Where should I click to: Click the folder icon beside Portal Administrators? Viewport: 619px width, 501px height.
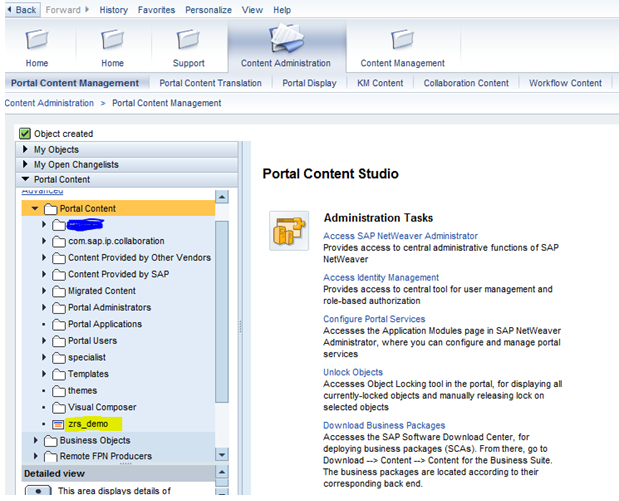59,308
